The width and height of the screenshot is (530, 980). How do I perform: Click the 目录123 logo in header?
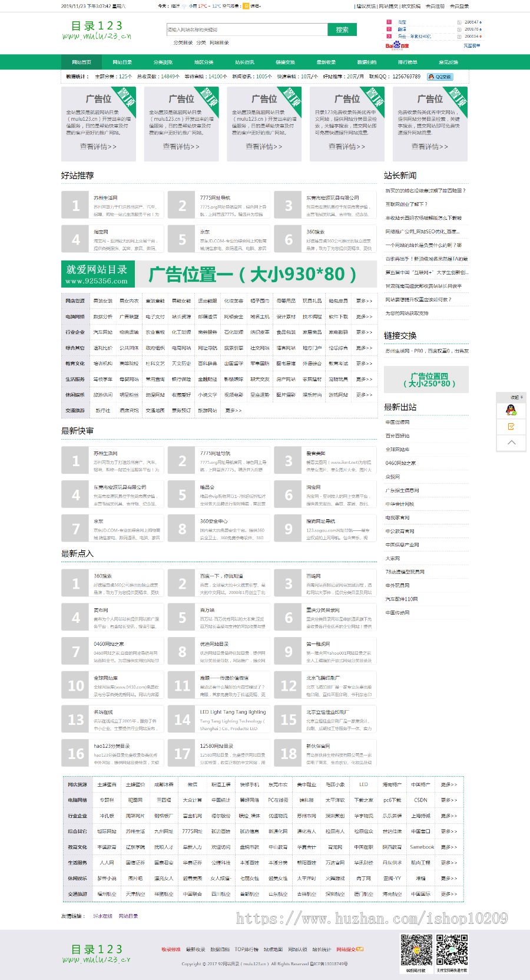pyautogui.click(x=97, y=30)
